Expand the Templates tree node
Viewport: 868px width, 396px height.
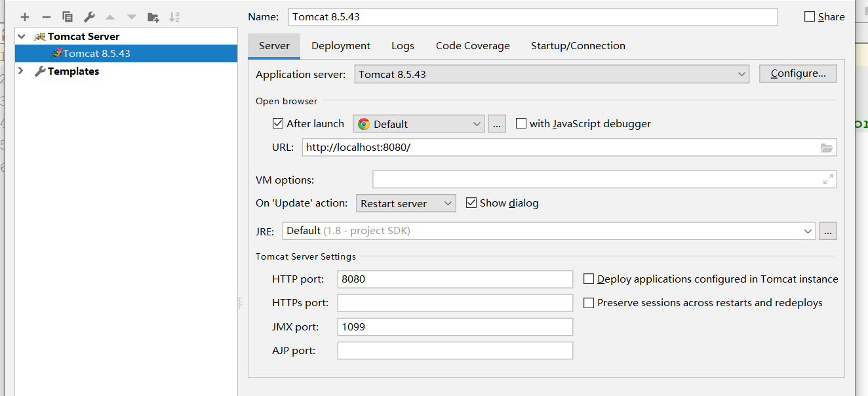(21, 71)
